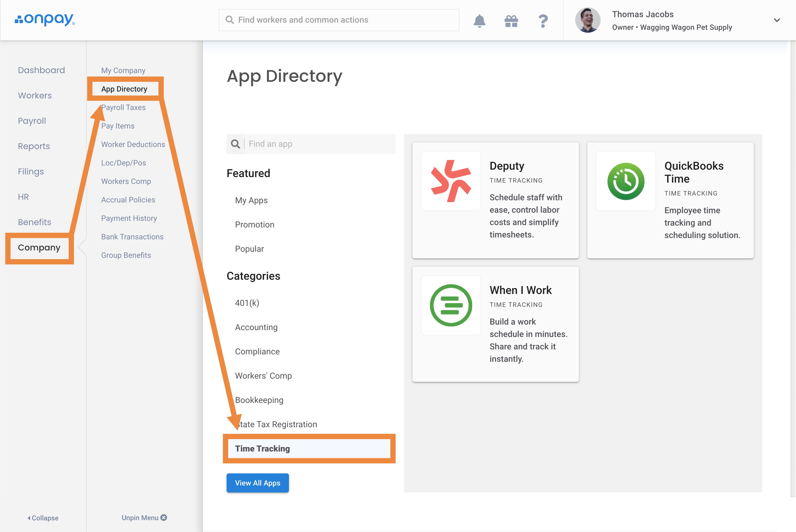Select the 401(k) category

pyautogui.click(x=247, y=303)
